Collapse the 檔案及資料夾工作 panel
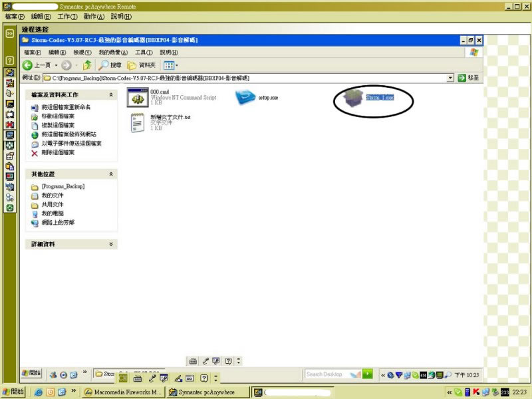 coord(111,95)
